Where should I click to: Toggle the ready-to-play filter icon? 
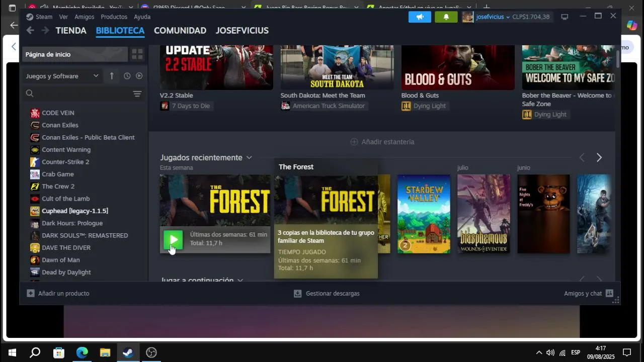click(139, 76)
